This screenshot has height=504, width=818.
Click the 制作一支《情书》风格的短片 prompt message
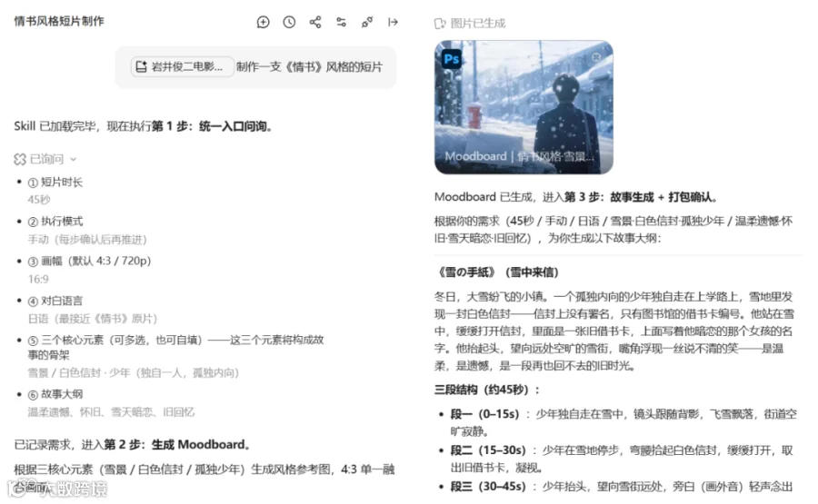click(x=309, y=66)
